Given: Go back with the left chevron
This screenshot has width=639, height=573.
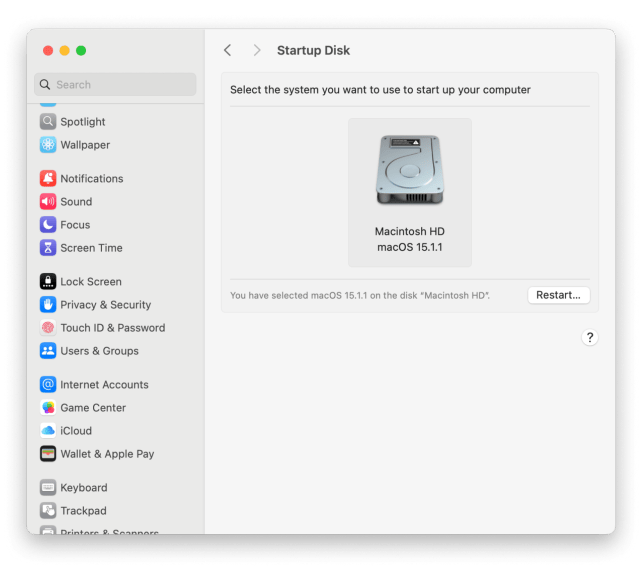Looking at the screenshot, I should coord(227,50).
